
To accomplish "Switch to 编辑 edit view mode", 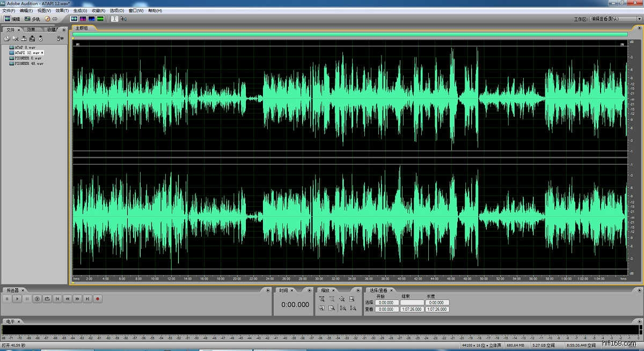I will tap(12, 19).
